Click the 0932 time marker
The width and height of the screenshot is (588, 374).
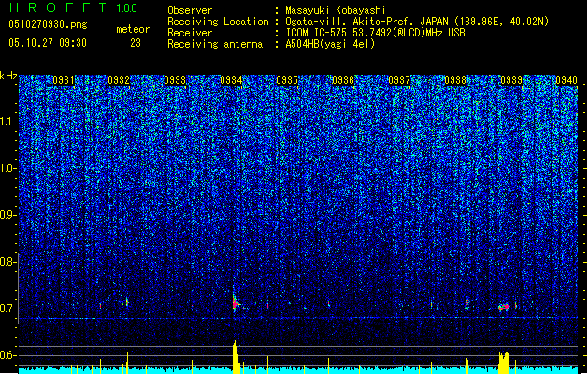point(119,80)
